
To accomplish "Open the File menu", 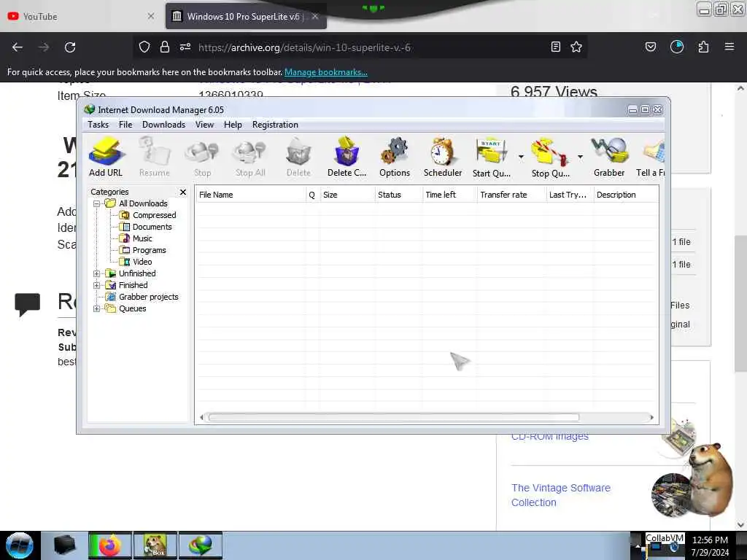I will [x=125, y=125].
